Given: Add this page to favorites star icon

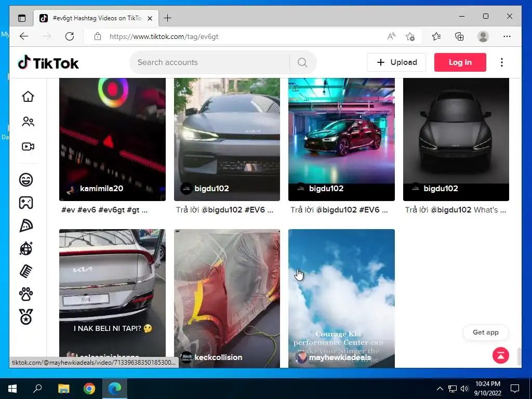Looking at the screenshot, I should [x=410, y=36].
